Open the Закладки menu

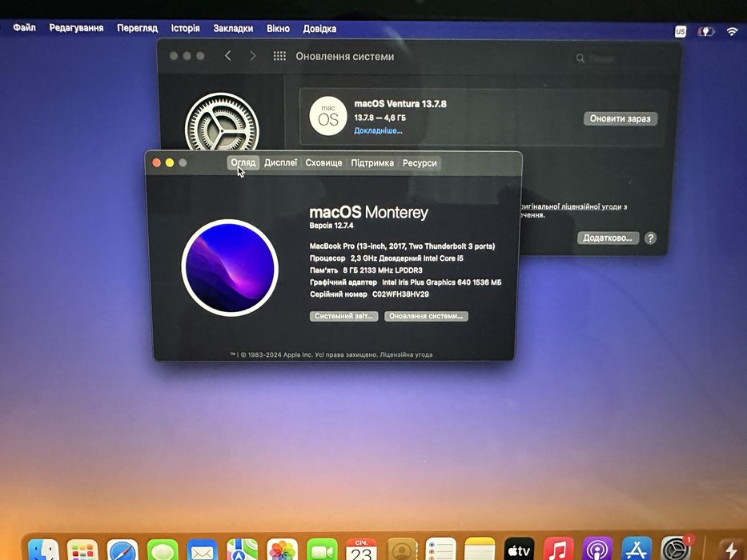[x=233, y=29]
